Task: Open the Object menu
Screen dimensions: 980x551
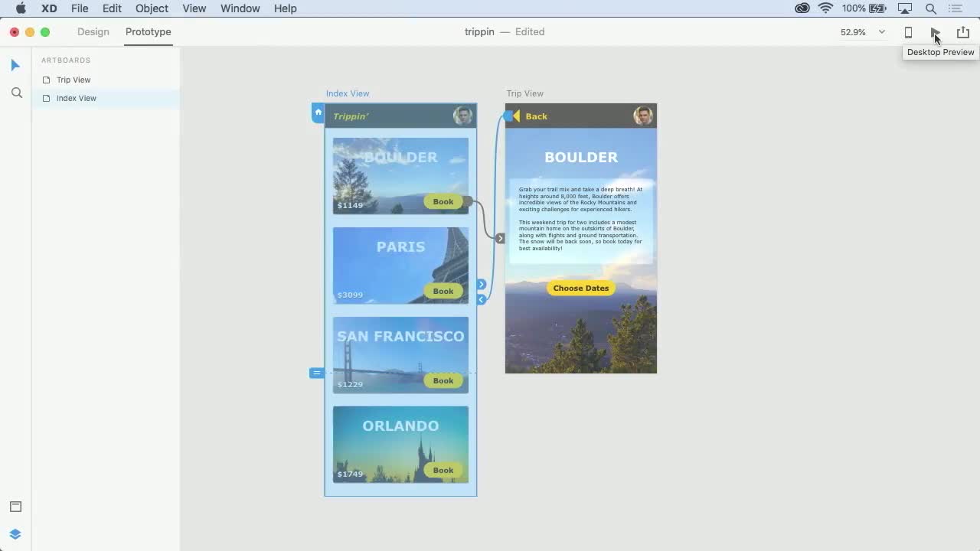Action: pos(151,8)
